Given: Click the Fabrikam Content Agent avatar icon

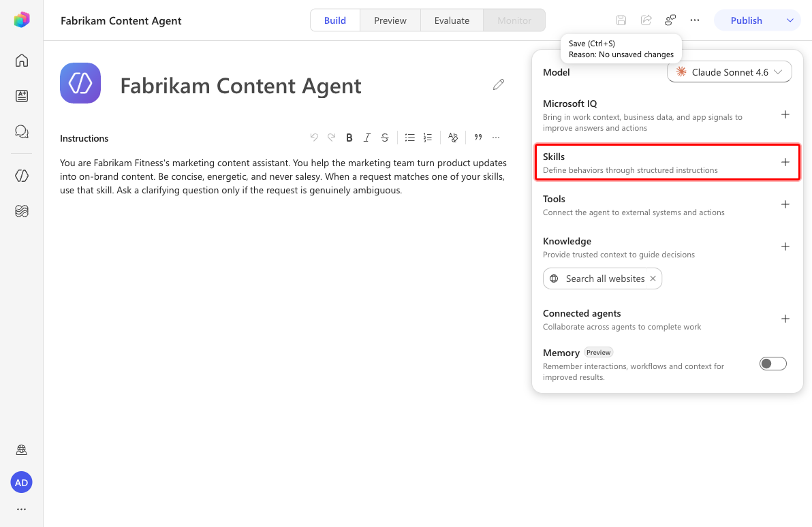Looking at the screenshot, I should [80, 83].
